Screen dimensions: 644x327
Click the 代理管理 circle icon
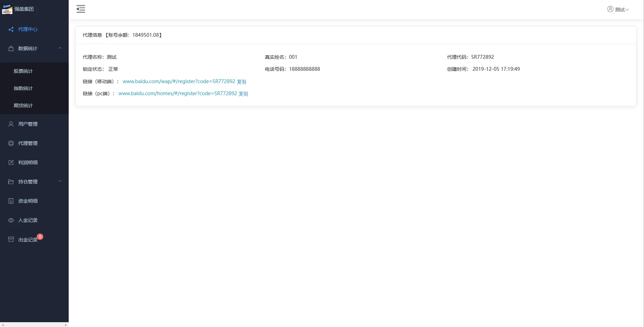(11, 143)
